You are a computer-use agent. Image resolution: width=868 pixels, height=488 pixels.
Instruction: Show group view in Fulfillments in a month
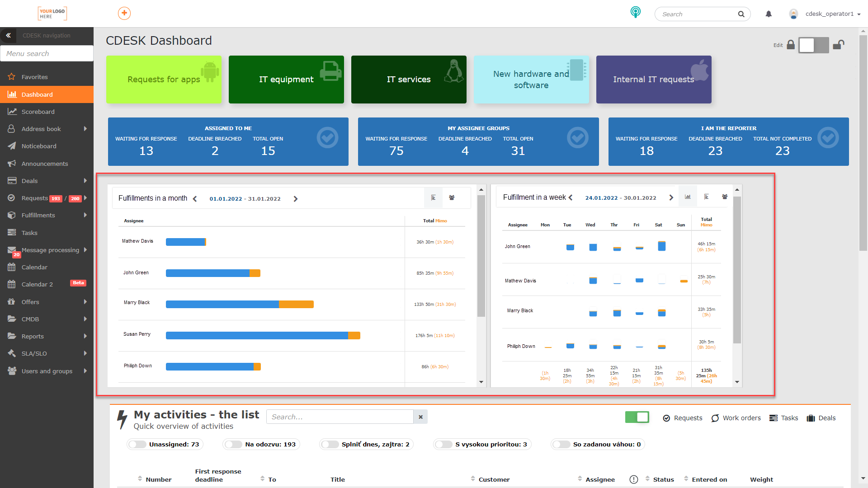click(452, 198)
